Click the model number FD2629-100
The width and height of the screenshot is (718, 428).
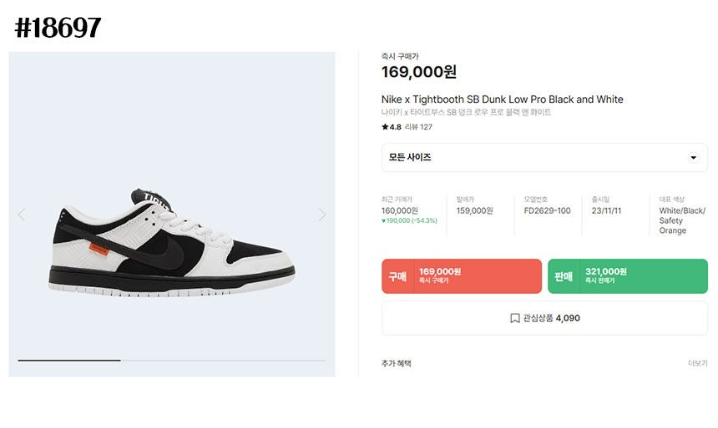coord(547,211)
